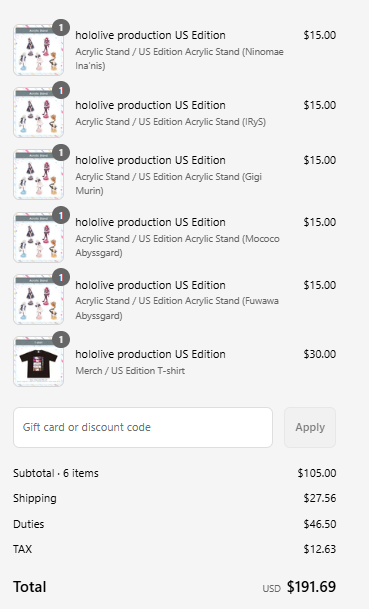Focus the Gift card or discount code field
The image size is (369, 609).
[x=143, y=427]
